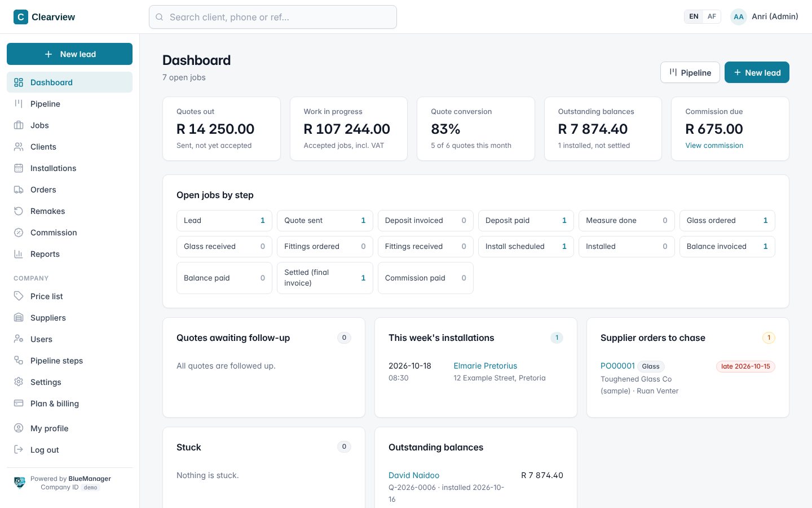Click the Users icon in sidebar
The image size is (812, 508).
(19, 339)
